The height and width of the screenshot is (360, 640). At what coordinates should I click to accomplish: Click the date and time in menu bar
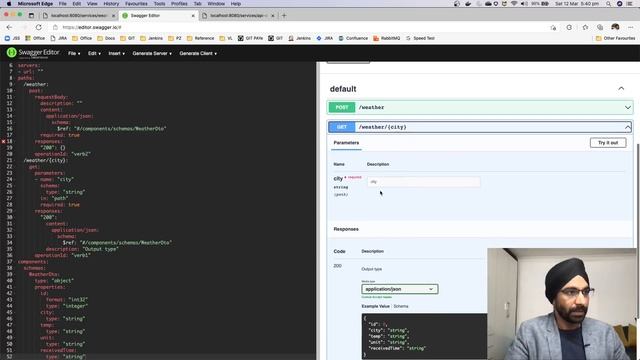(577, 4)
